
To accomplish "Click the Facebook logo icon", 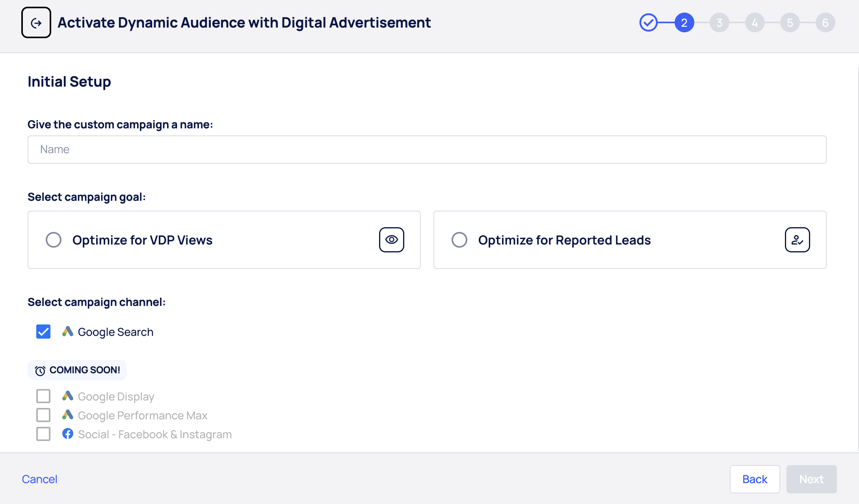I will click(68, 434).
